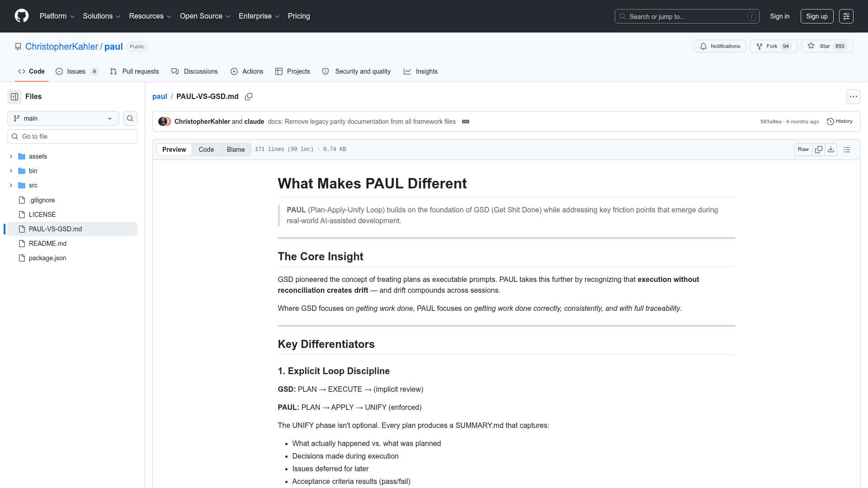868x488 pixels.
Task: Switch to the Blame file view
Action: coord(236,150)
